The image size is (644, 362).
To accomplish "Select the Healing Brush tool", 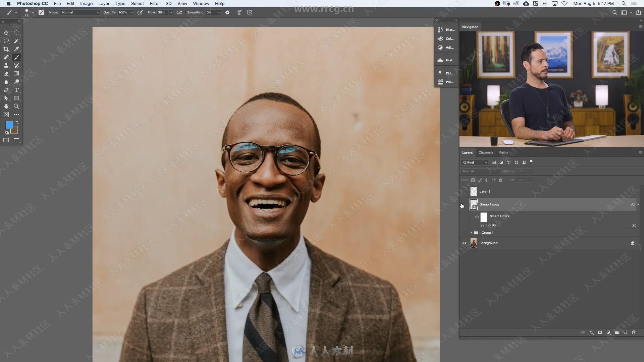I will 6,57.
